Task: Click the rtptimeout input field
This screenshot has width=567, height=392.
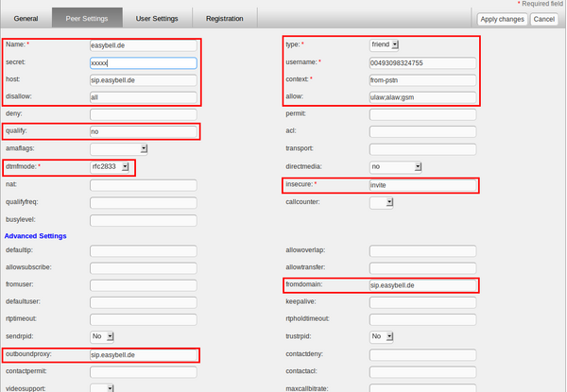Action: (144, 319)
